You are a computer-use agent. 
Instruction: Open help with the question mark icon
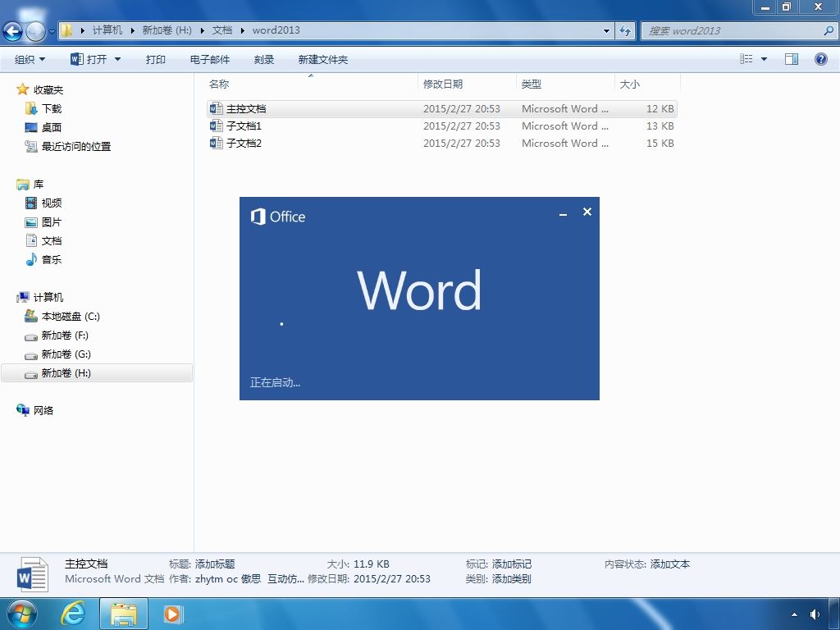[820, 59]
